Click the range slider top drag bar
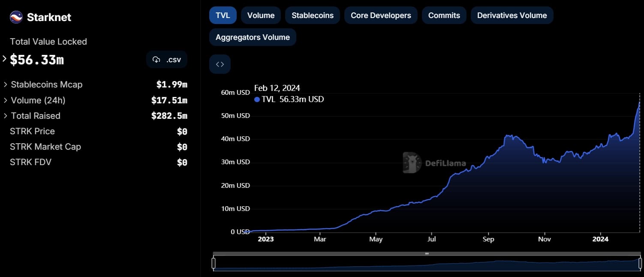 coord(427,253)
